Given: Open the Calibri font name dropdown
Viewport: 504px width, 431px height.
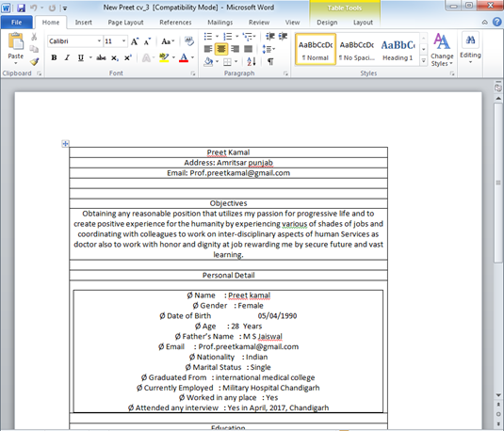Looking at the screenshot, I should point(99,41).
